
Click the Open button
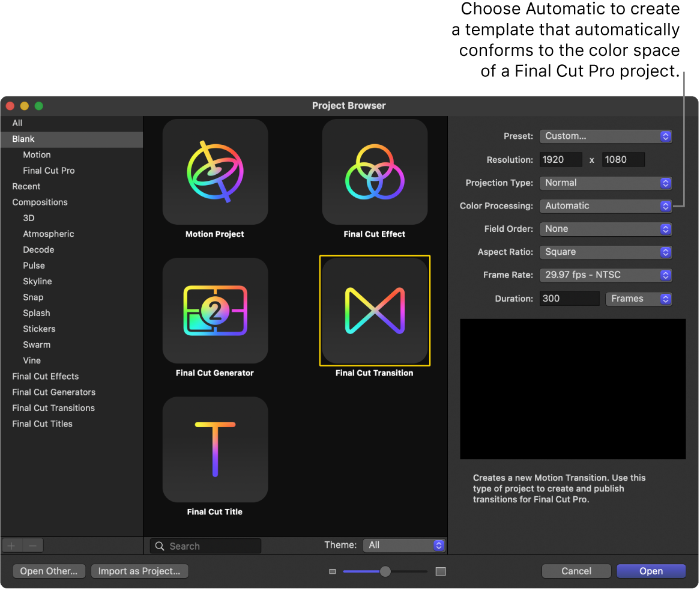651,571
